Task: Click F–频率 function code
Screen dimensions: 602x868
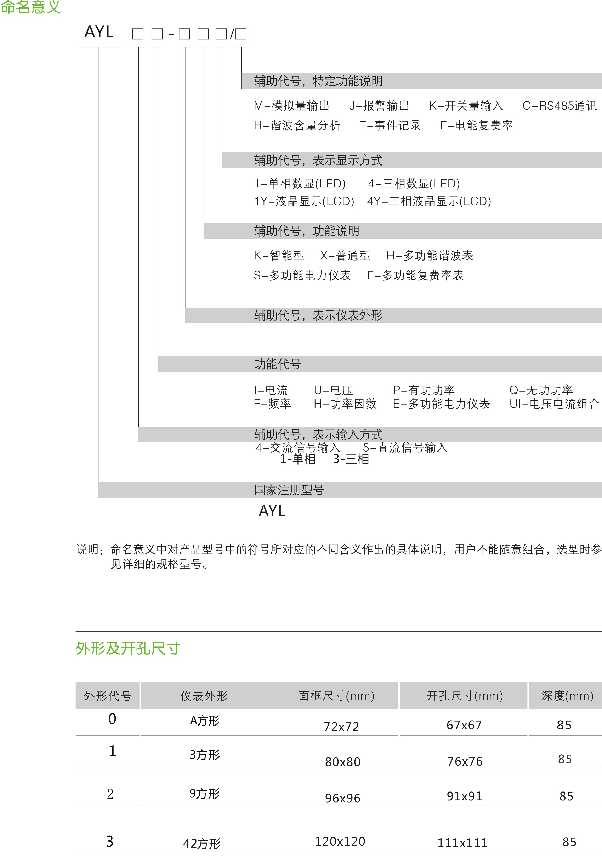Action: (272, 404)
